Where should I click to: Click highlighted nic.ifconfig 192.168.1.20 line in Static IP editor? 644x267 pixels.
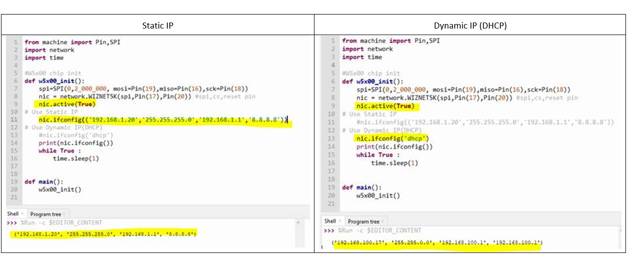pos(164,120)
